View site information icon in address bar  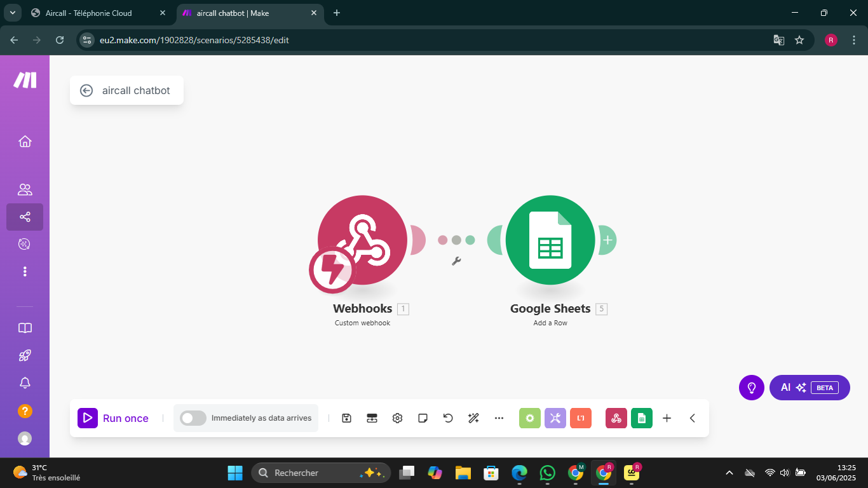tap(87, 40)
